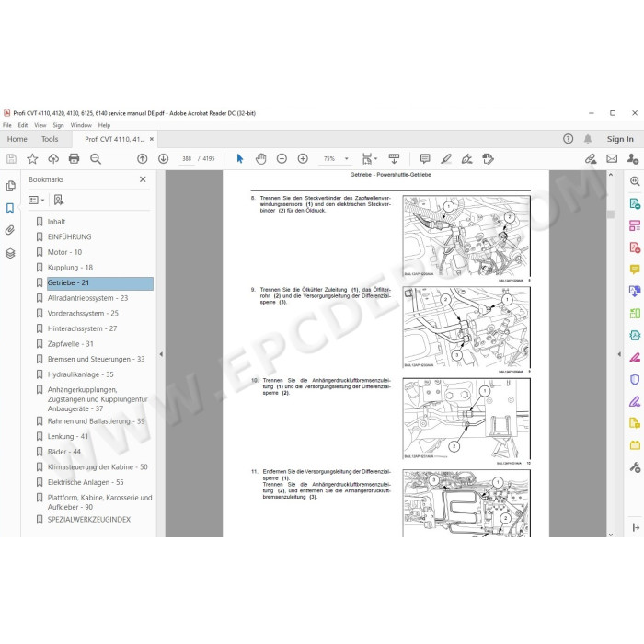Open the Inhalt bookmark
The height and width of the screenshot is (644, 644).
click(x=56, y=222)
